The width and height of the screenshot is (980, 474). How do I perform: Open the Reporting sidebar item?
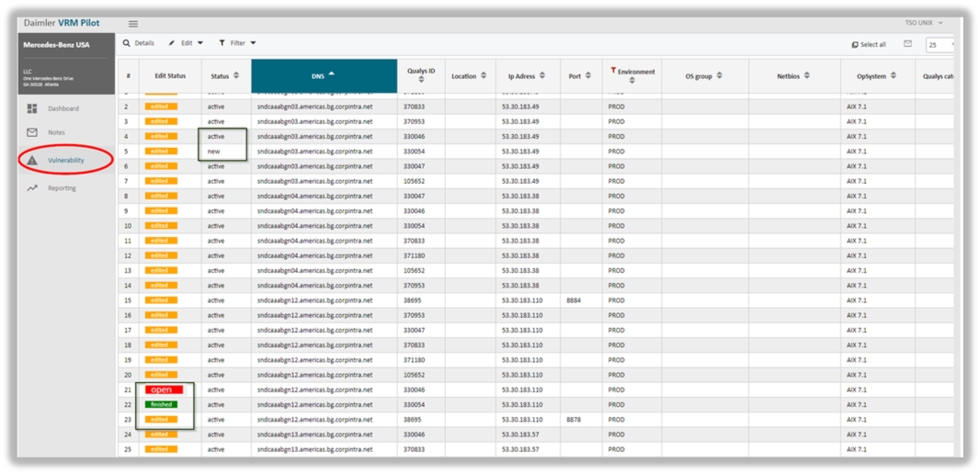click(62, 188)
